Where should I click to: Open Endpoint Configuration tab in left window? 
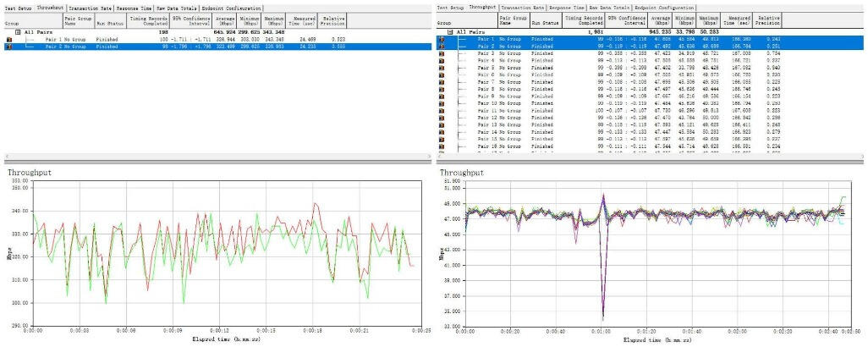tap(231, 8)
